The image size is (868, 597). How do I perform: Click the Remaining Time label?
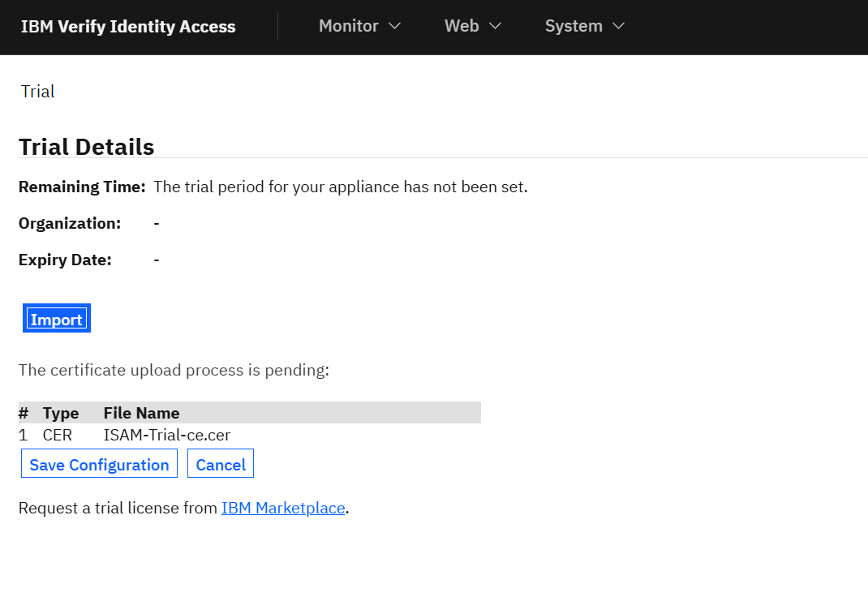coord(82,187)
